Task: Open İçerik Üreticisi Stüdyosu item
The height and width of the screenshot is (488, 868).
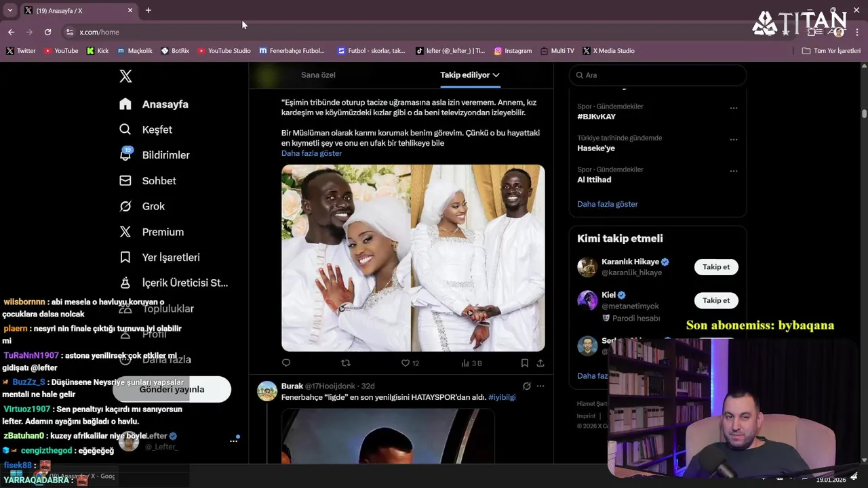Action: [x=174, y=283]
